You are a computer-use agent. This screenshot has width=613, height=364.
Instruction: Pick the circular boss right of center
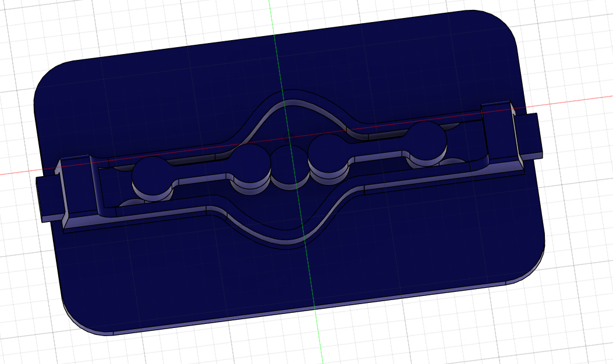pyautogui.click(x=329, y=151)
